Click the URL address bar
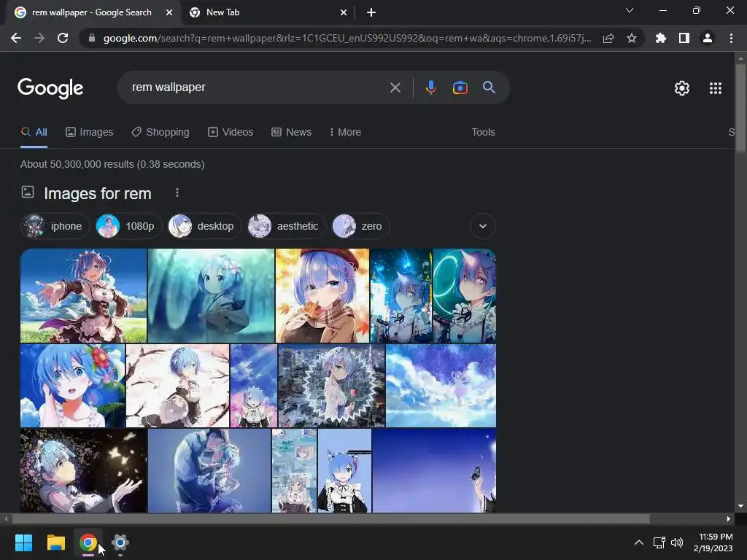 [347, 38]
